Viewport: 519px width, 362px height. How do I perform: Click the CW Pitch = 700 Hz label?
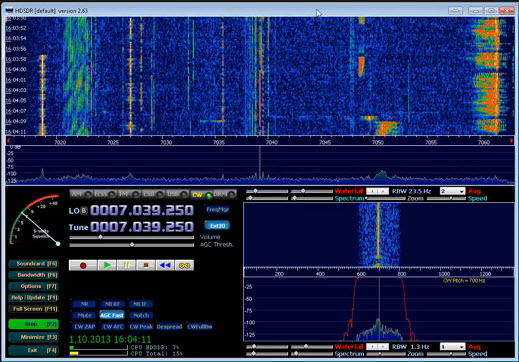pyautogui.click(x=464, y=281)
